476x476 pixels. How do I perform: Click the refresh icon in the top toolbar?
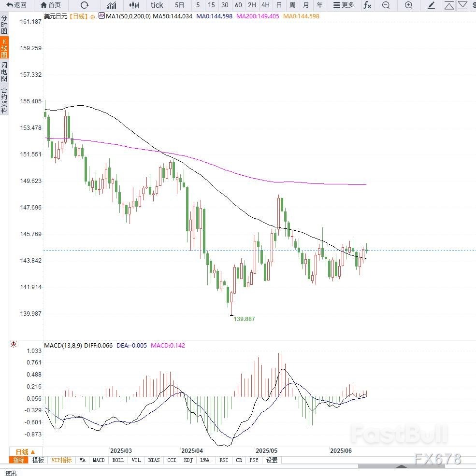click(85, 5)
